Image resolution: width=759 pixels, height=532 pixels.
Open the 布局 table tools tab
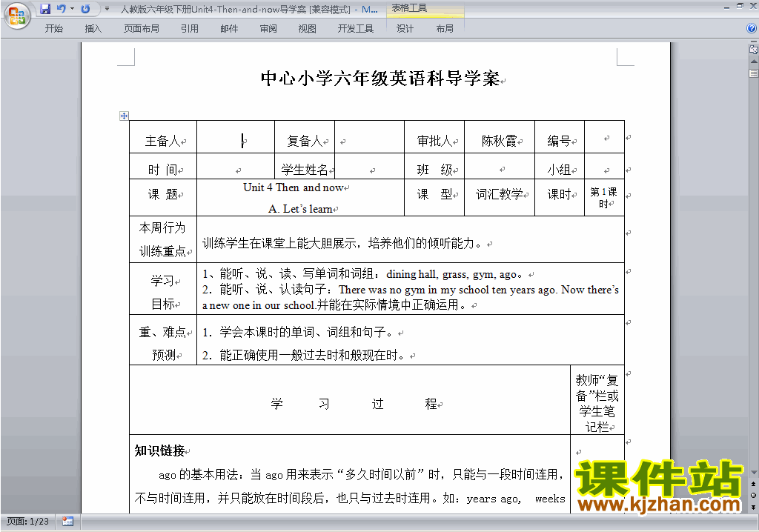click(x=445, y=29)
